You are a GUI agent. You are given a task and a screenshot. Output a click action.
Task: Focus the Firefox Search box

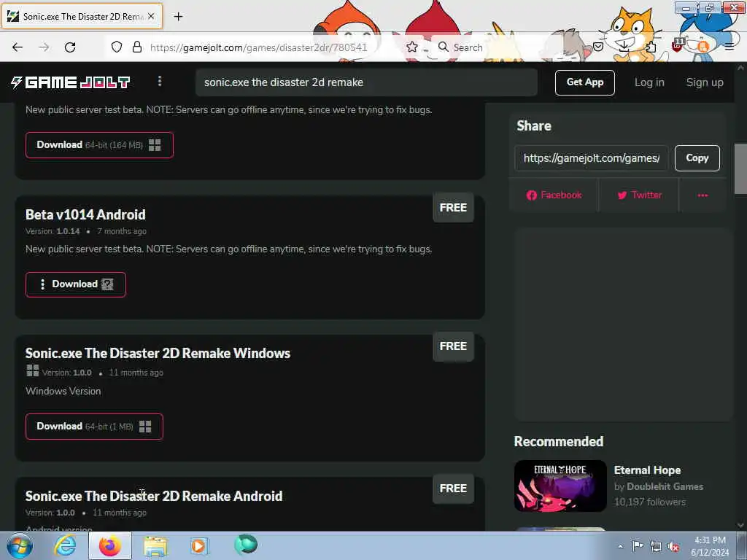click(468, 47)
